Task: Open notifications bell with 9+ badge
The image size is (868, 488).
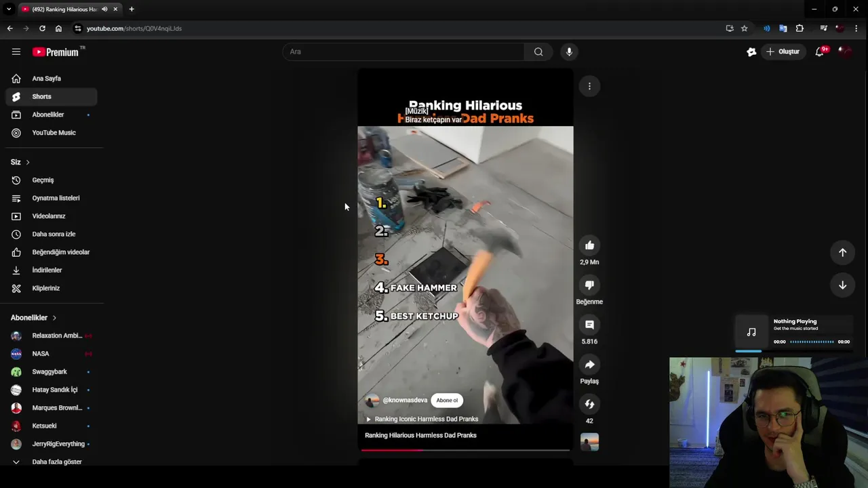Action: point(820,52)
